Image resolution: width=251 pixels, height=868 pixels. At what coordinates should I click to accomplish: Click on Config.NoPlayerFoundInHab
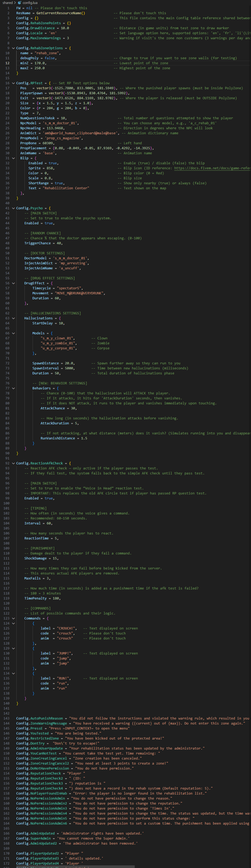tap(42, 793)
